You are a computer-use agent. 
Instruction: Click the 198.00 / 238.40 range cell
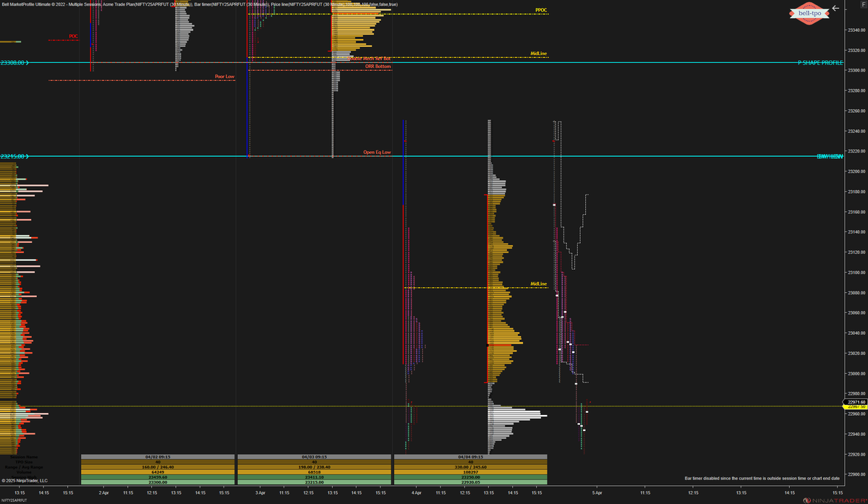[x=314, y=467]
